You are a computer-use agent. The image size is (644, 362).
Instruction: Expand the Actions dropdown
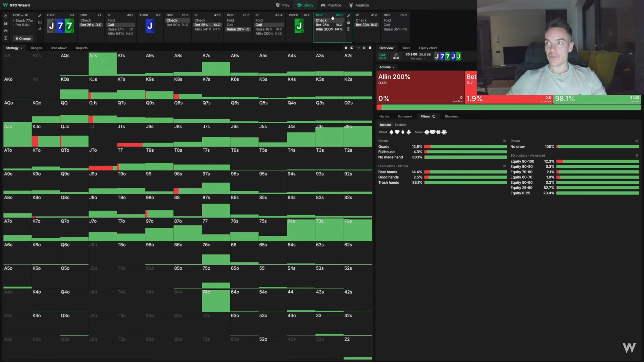[x=387, y=67]
